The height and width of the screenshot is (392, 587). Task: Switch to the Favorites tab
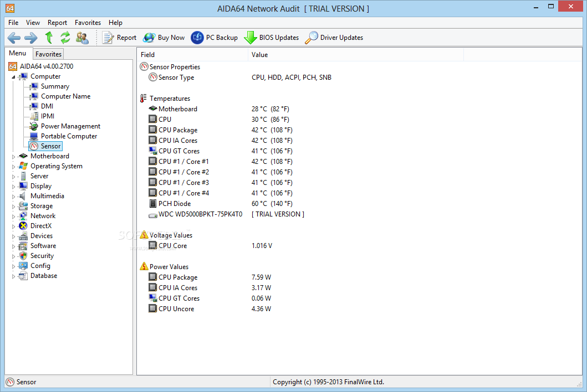48,54
